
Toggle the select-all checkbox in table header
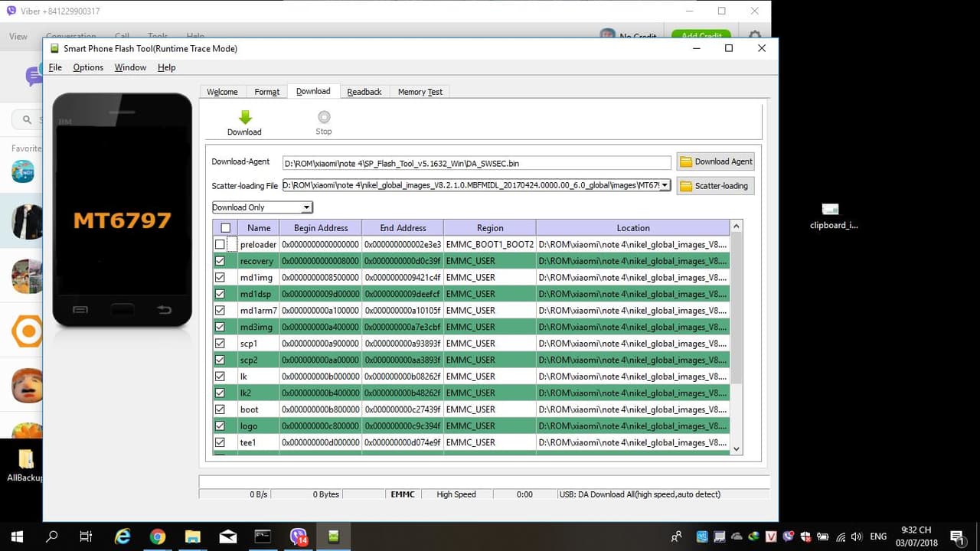[x=225, y=228]
